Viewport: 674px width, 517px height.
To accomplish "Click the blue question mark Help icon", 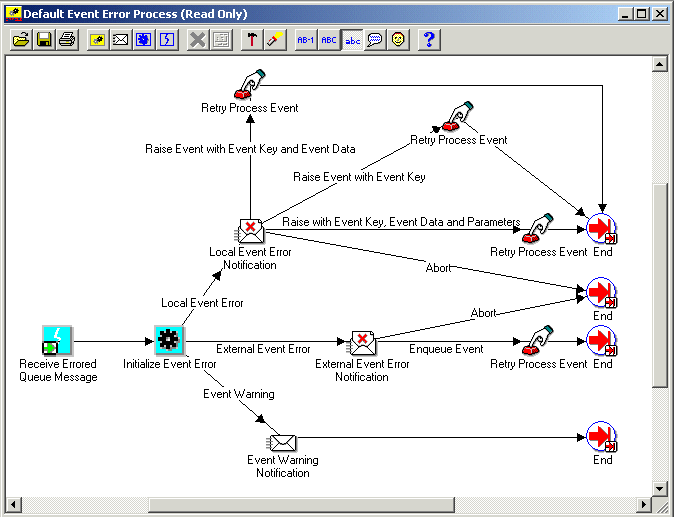I will coord(428,40).
